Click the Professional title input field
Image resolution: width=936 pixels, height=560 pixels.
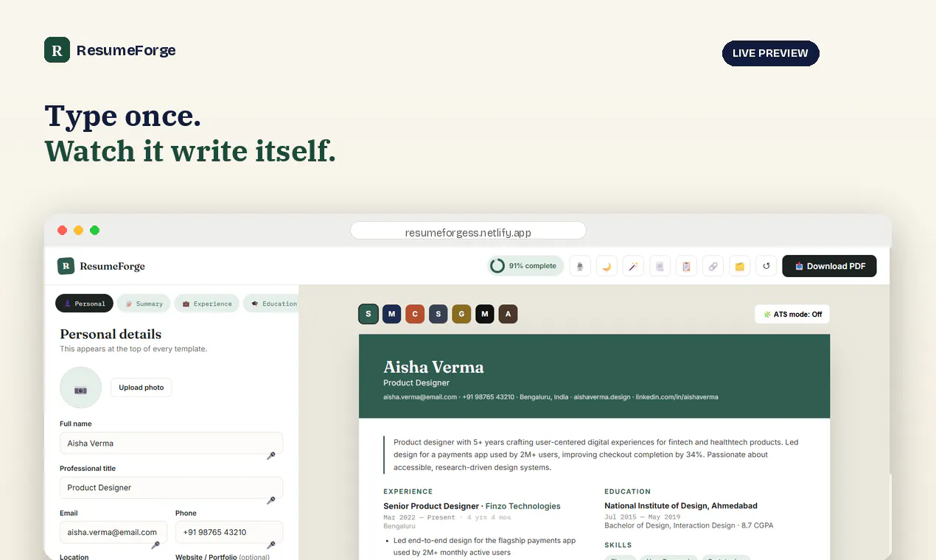point(171,488)
